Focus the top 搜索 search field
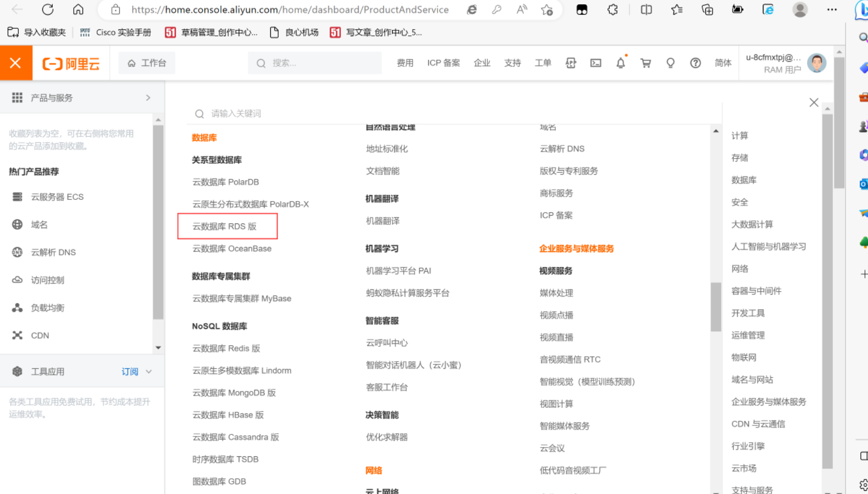The height and width of the screenshot is (494, 868). (x=315, y=63)
